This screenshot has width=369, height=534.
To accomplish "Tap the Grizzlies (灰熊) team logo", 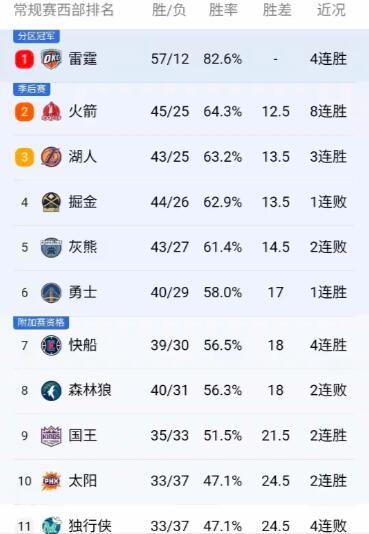I will click(51, 247).
